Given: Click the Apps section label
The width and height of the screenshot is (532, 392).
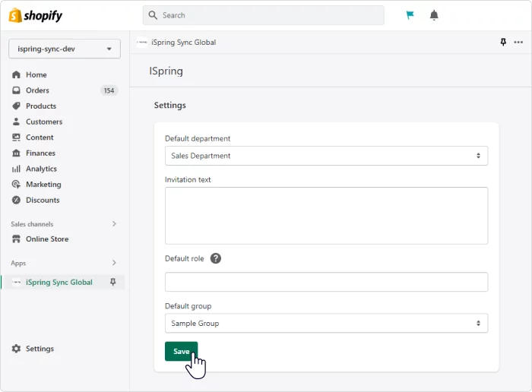Looking at the screenshot, I should click(x=18, y=263).
